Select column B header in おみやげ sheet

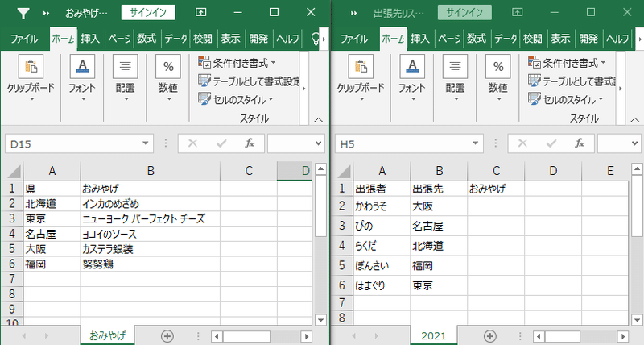pyautogui.click(x=151, y=171)
